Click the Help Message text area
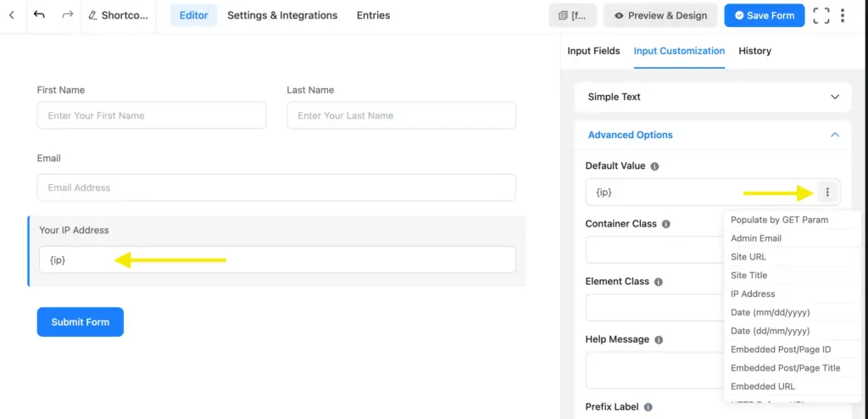 [x=654, y=370]
